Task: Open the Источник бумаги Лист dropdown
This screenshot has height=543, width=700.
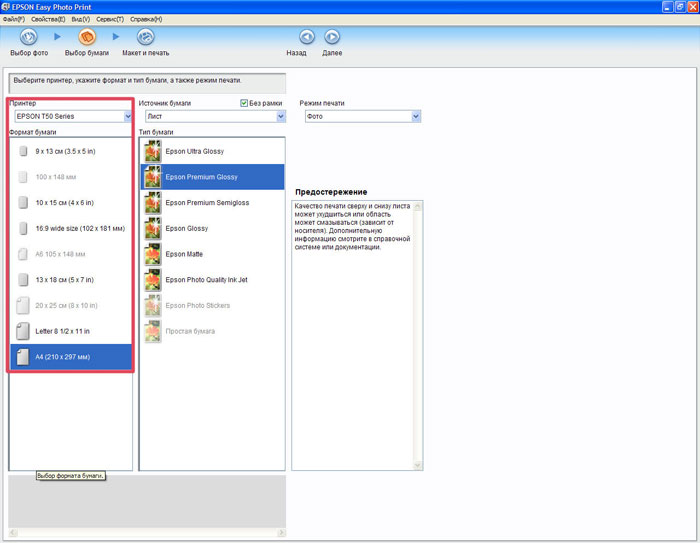Action: [215, 117]
